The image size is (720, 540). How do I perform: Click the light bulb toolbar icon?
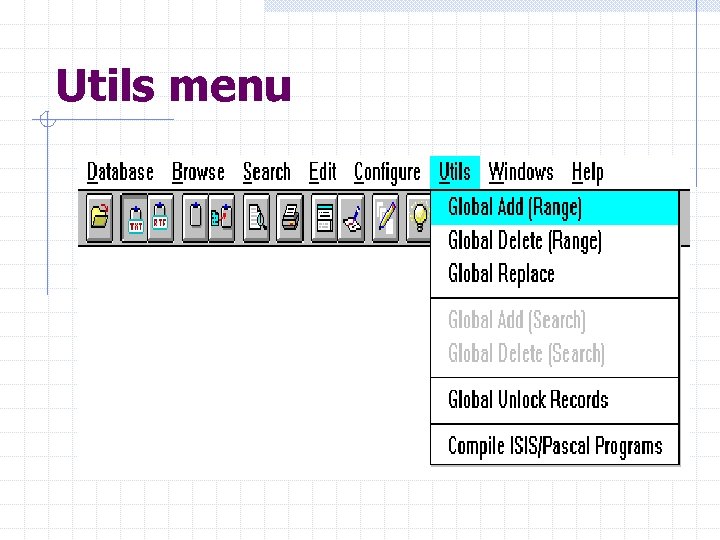(x=419, y=217)
